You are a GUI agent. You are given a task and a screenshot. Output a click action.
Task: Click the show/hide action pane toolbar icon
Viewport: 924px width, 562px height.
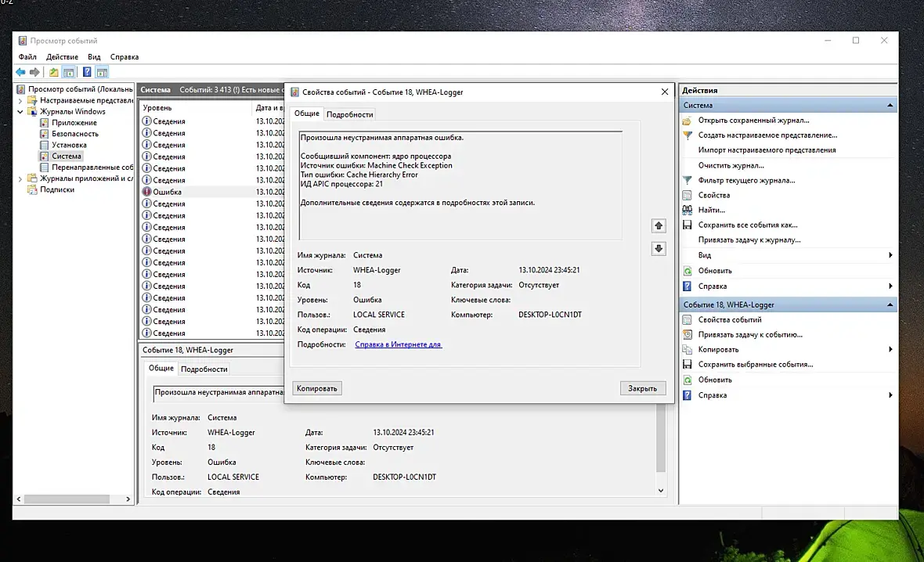point(102,72)
